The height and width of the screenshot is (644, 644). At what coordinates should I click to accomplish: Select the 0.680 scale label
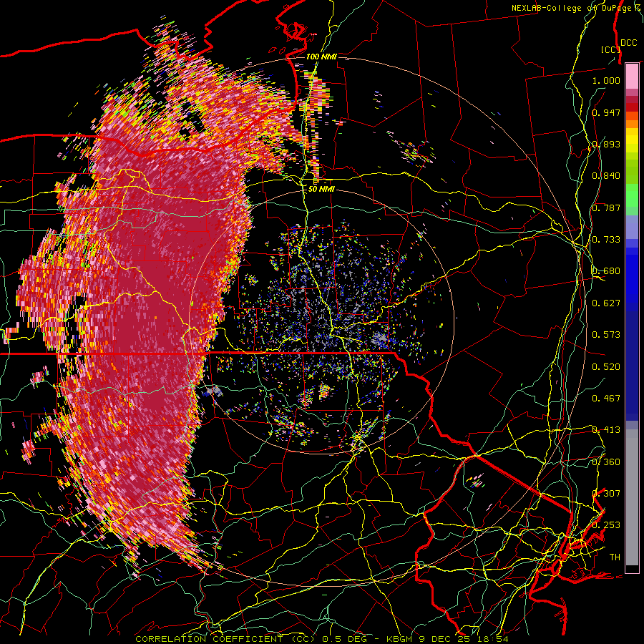[606, 271]
